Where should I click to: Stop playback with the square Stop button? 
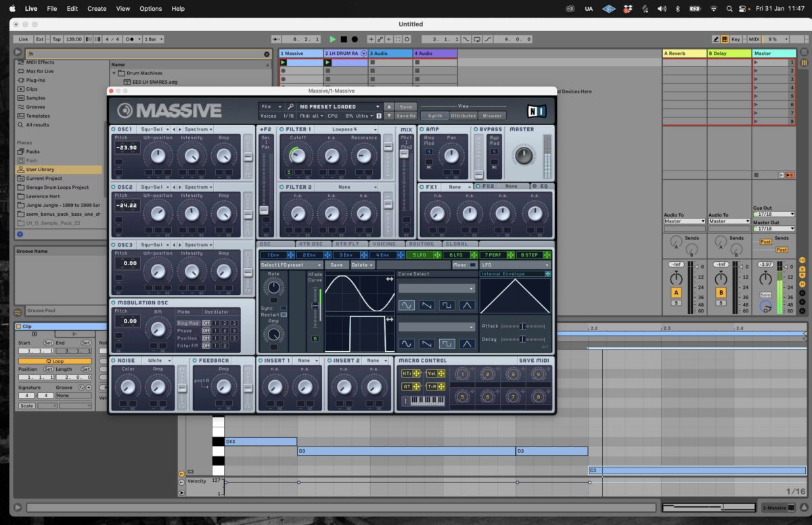(344, 39)
